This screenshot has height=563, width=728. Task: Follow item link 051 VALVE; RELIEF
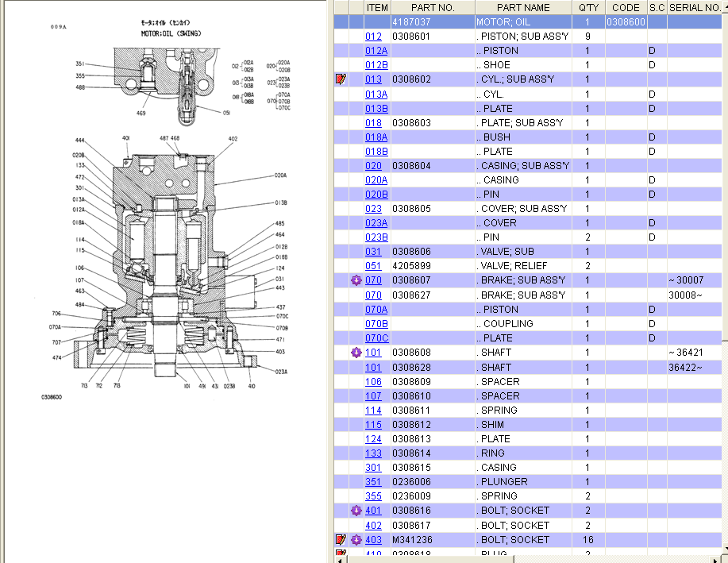pos(373,266)
